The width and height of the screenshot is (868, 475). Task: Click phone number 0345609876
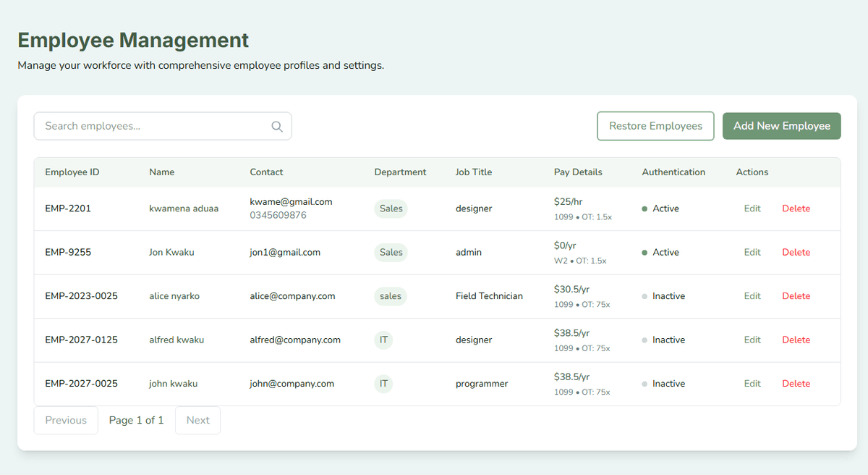[278, 215]
